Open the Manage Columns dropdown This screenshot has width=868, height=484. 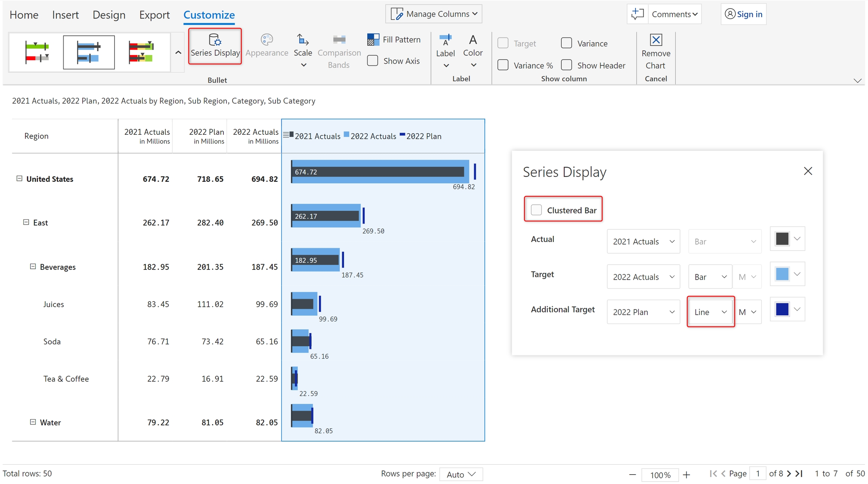click(x=434, y=14)
